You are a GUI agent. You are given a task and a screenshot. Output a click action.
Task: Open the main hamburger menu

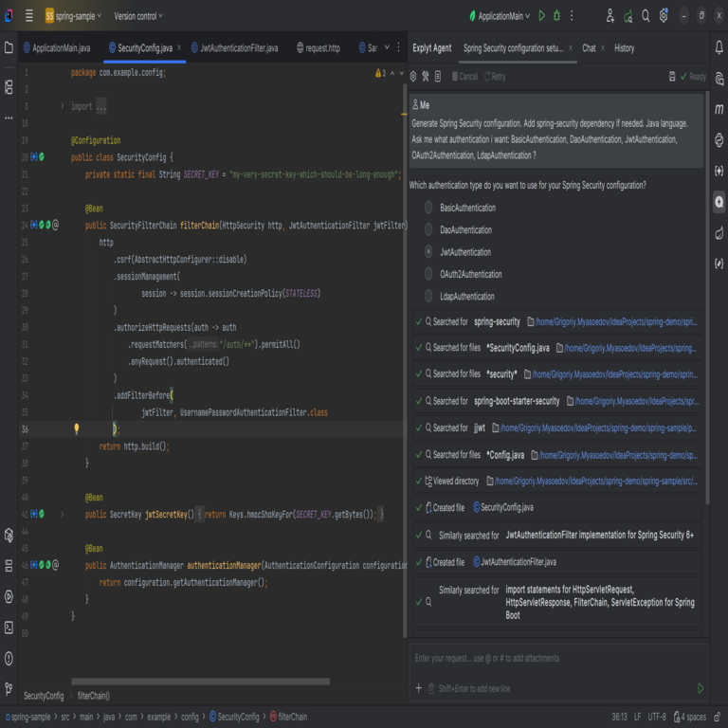click(28, 16)
